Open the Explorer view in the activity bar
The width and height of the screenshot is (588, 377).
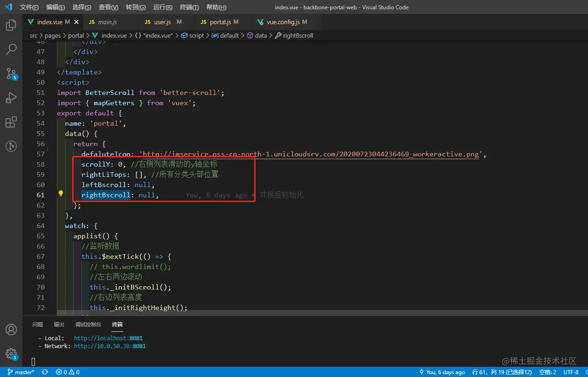pyautogui.click(x=11, y=25)
